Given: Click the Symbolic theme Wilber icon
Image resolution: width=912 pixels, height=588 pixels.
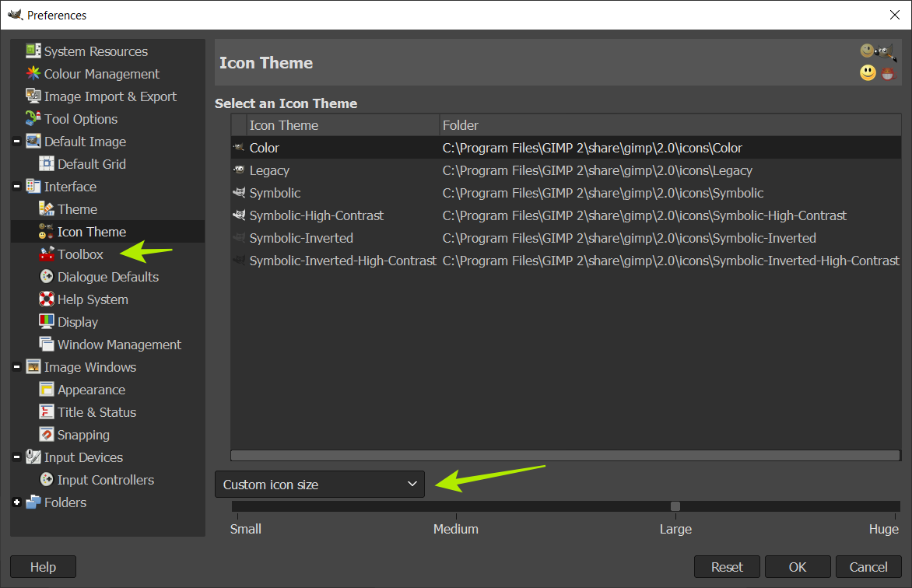Looking at the screenshot, I should coord(238,193).
